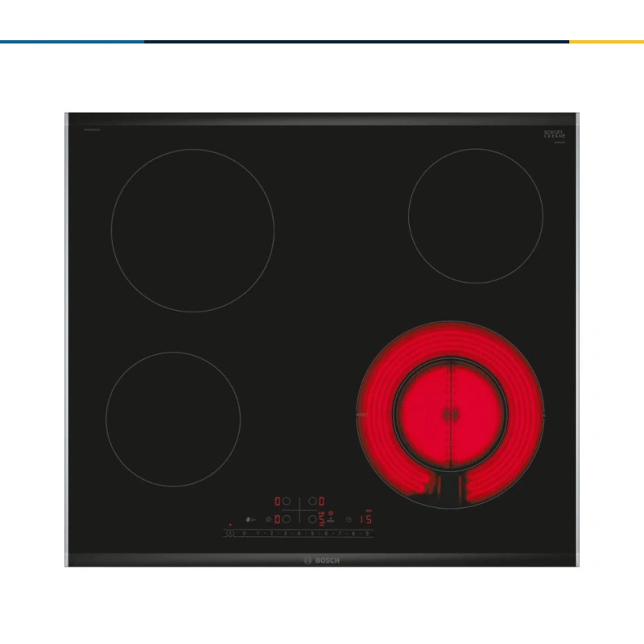Set power level 8 on slider
The image size is (644, 644).
click(x=353, y=533)
